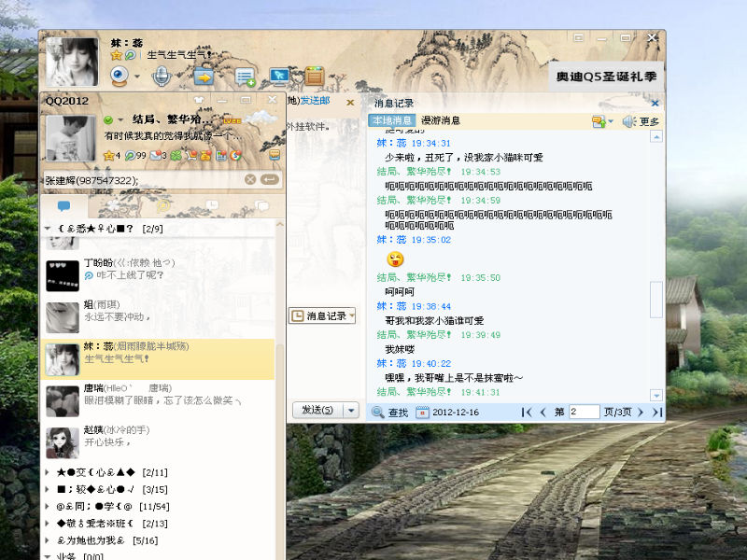Screen dimensions: 747x560
Task: Select contact 丁盼盼 in the friends list
Action: coord(158,275)
